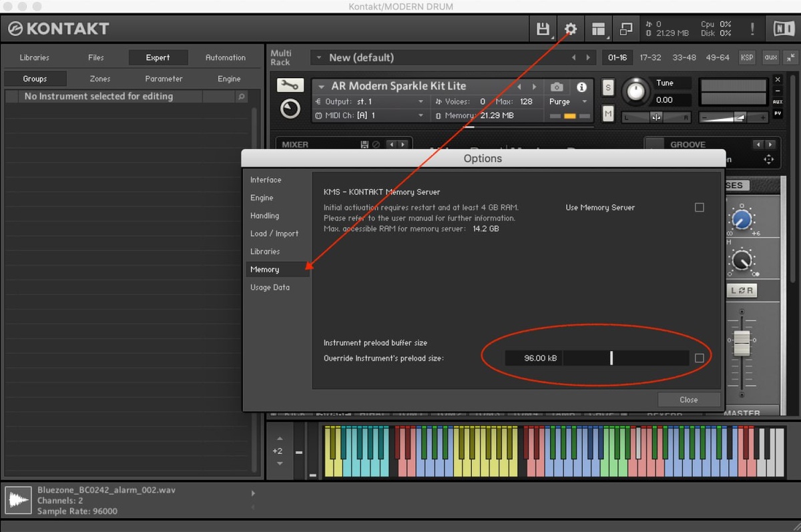Toggle instrument AUX sends button
Screen dimensions: 801x532
[778, 102]
